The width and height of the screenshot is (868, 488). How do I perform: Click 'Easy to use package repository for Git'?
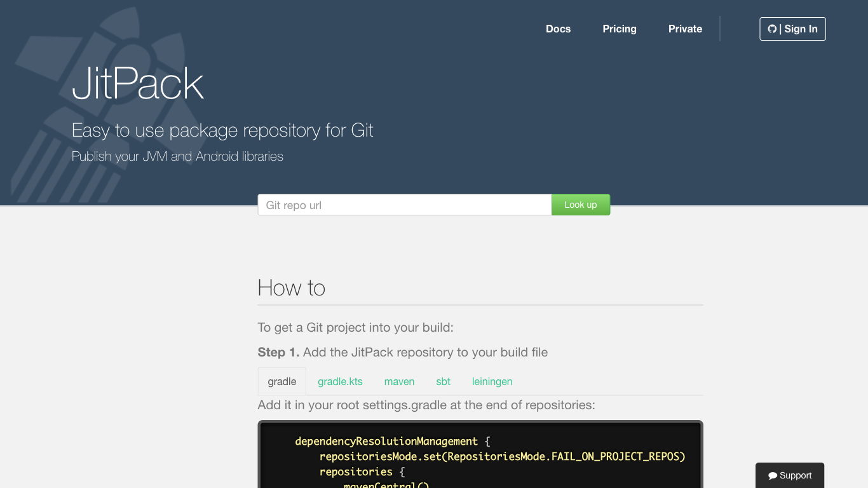(222, 130)
